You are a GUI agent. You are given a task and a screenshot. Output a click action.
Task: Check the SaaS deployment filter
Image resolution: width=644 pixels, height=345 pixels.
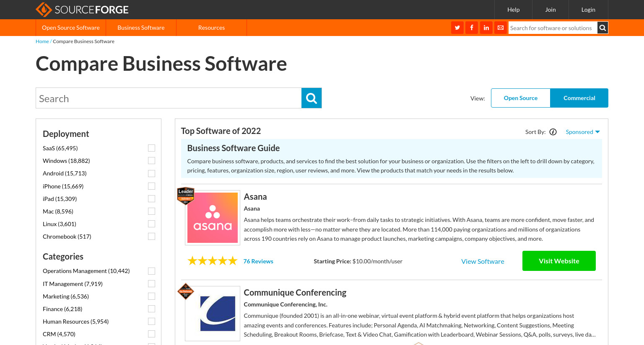[151, 148]
